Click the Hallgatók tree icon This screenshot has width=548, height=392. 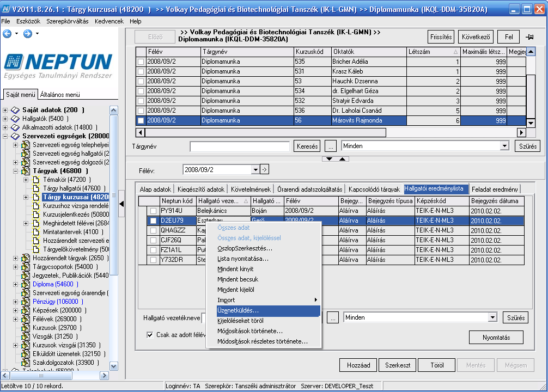pos(15,119)
